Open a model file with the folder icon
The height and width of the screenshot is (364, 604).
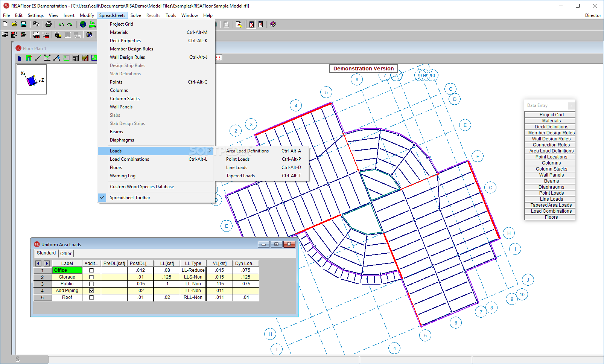[x=14, y=24]
